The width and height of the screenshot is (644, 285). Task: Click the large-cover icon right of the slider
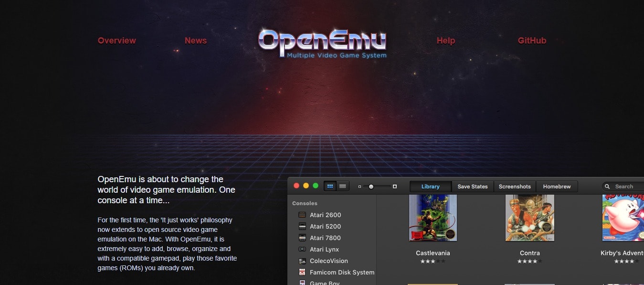point(395,186)
